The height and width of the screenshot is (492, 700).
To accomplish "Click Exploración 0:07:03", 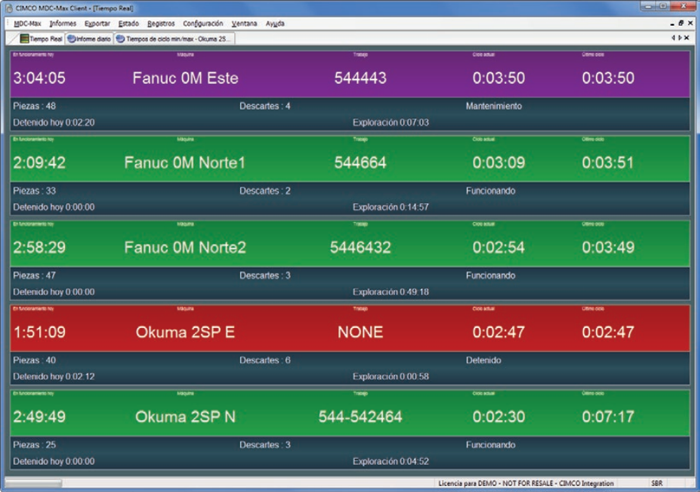I will pyautogui.click(x=391, y=123).
